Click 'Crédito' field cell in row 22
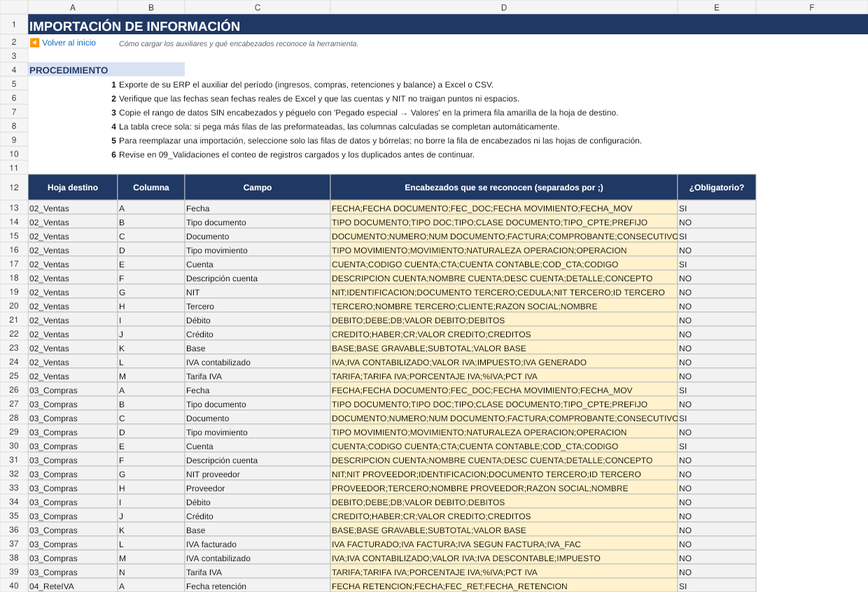Image resolution: width=868 pixels, height=592 pixels. point(258,334)
